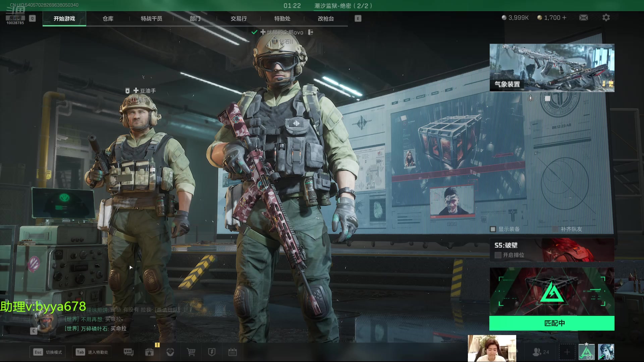Select the pilot portrait squad avatar
This screenshot has height=362, width=644.
pos(606,352)
